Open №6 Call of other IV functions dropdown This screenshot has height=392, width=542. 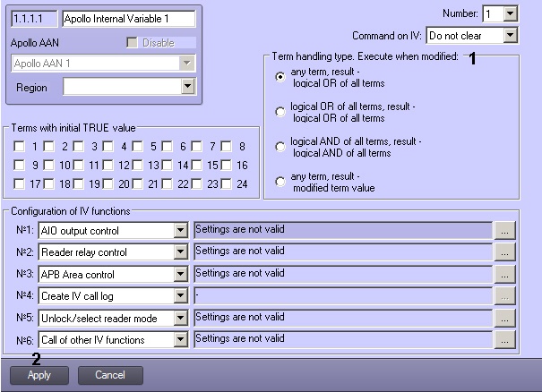coord(180,340)
